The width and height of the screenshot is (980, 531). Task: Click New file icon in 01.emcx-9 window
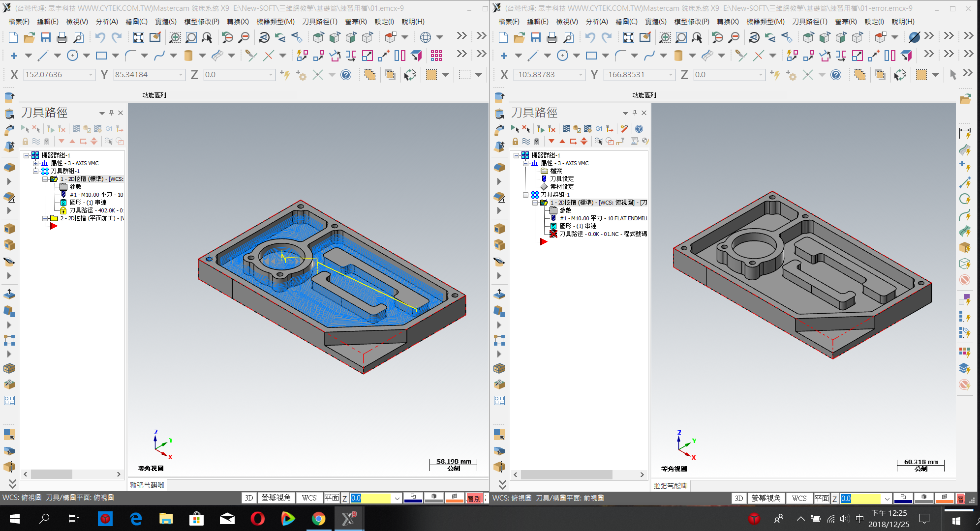pos(13,37)
